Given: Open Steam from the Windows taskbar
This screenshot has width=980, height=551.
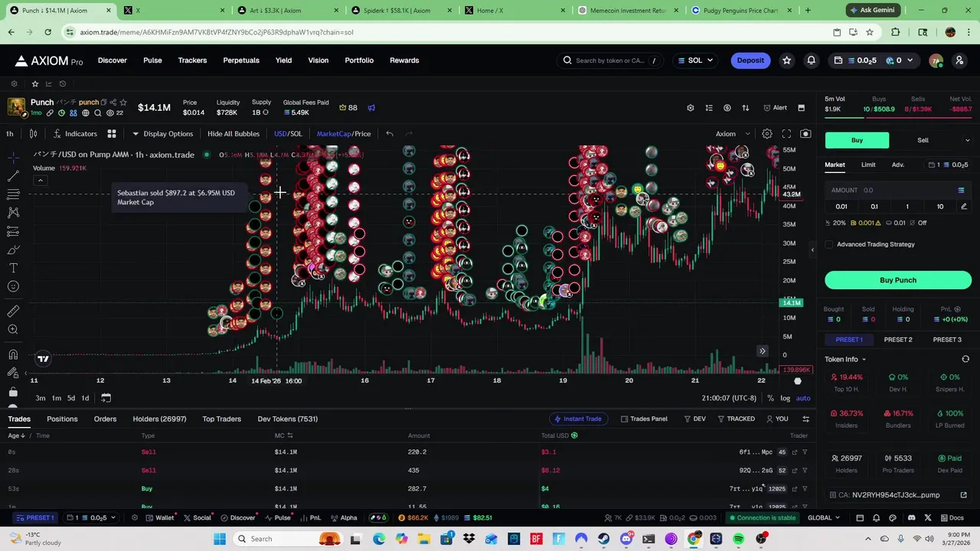Looking at the screenshot, I should coord(603,539).
